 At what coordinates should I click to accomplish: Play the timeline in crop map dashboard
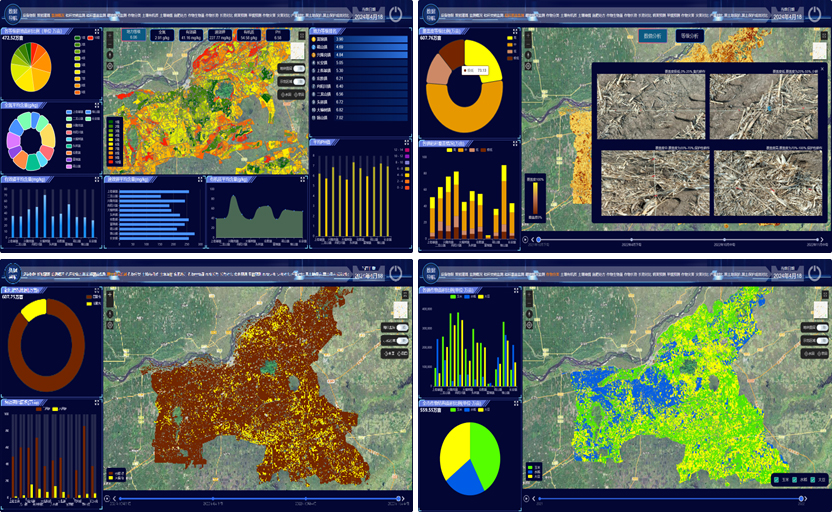(526, 498)
